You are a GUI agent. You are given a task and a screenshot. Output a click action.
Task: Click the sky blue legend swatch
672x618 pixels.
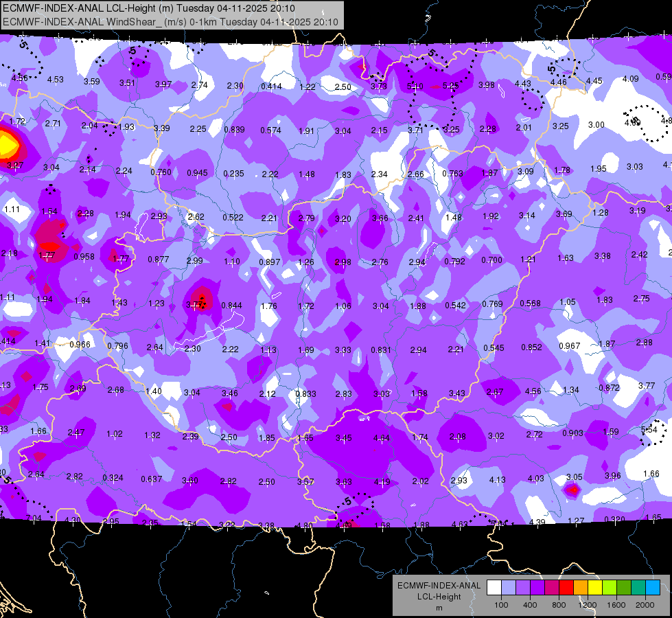click(x=653, y=588)
